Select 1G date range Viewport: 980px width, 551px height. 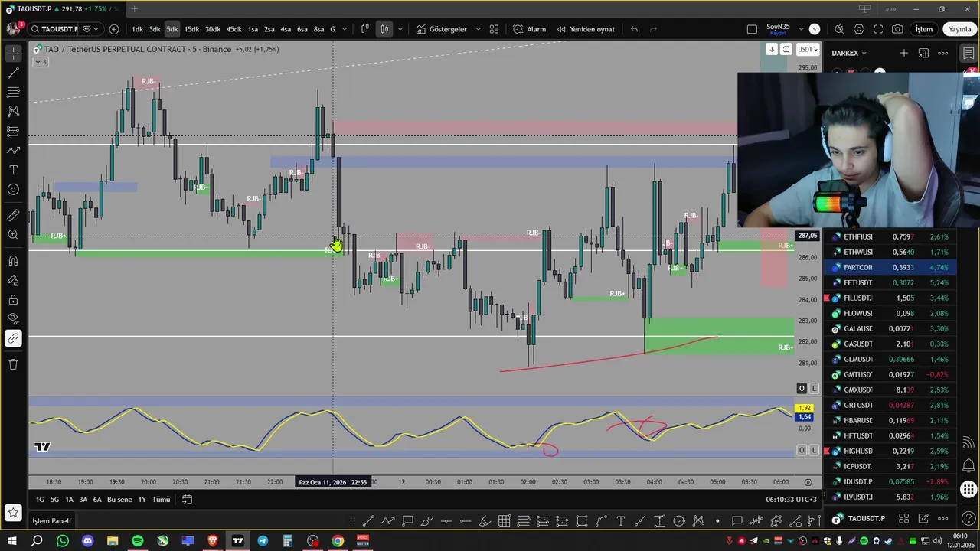pos(40,500)
